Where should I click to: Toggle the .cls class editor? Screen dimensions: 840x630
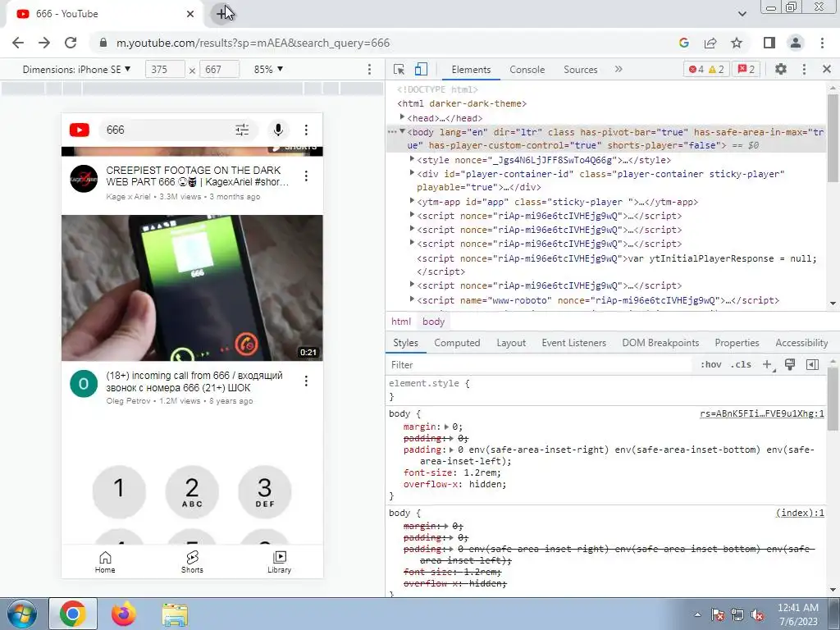click(741, 365)
